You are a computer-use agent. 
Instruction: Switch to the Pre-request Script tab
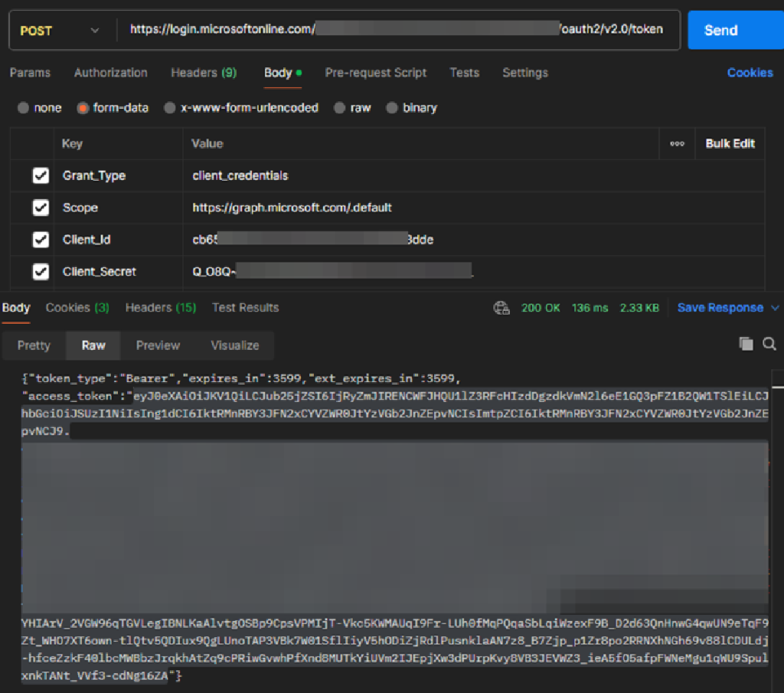(376, 72)
